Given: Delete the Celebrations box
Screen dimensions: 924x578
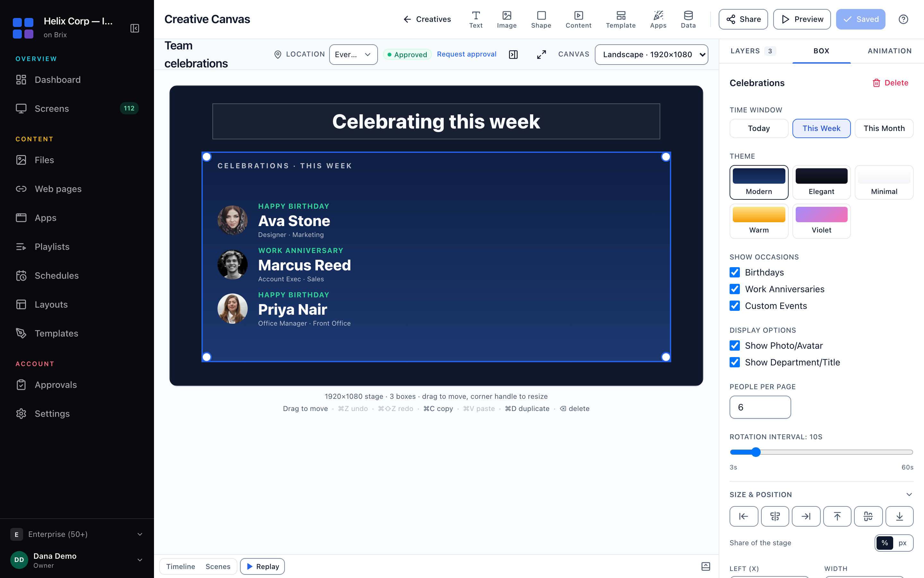Looking at the screenshot, I should point(890,83).
